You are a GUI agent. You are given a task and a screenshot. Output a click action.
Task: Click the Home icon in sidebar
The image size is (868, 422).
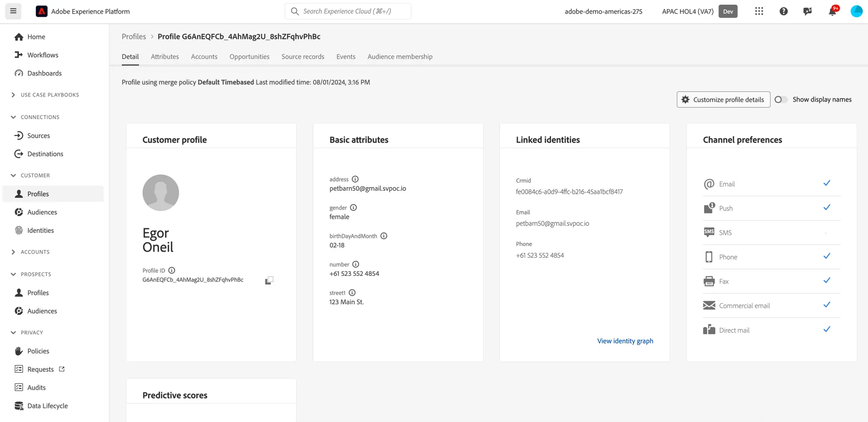click(19, 37)
